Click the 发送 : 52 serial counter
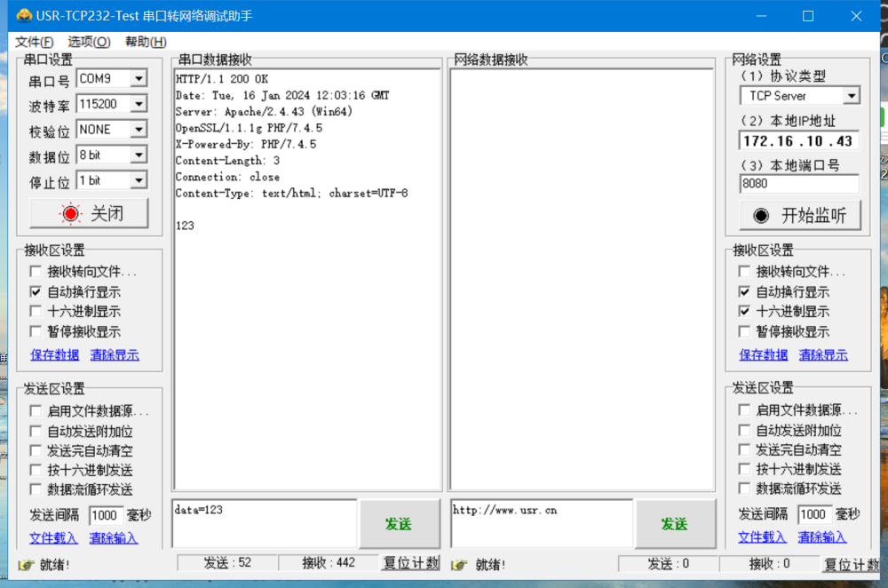Viewport: 888px width, 588px height. (x=227, y=562)
